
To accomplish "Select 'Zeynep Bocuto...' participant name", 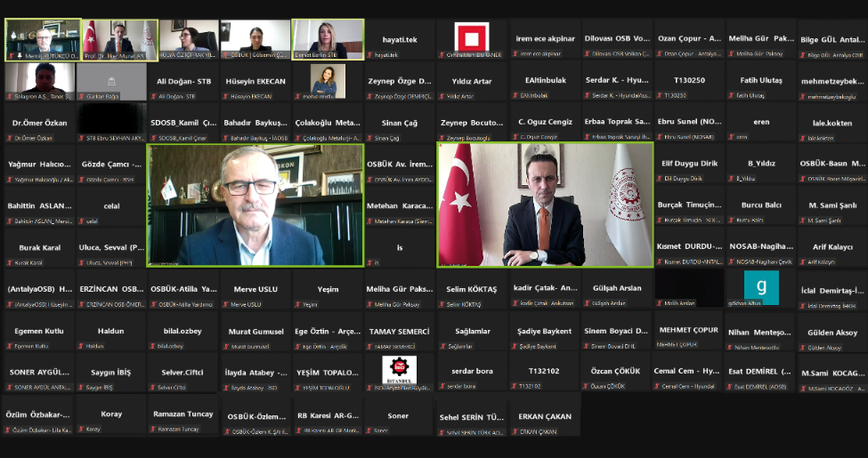I will tap(472, 123).
